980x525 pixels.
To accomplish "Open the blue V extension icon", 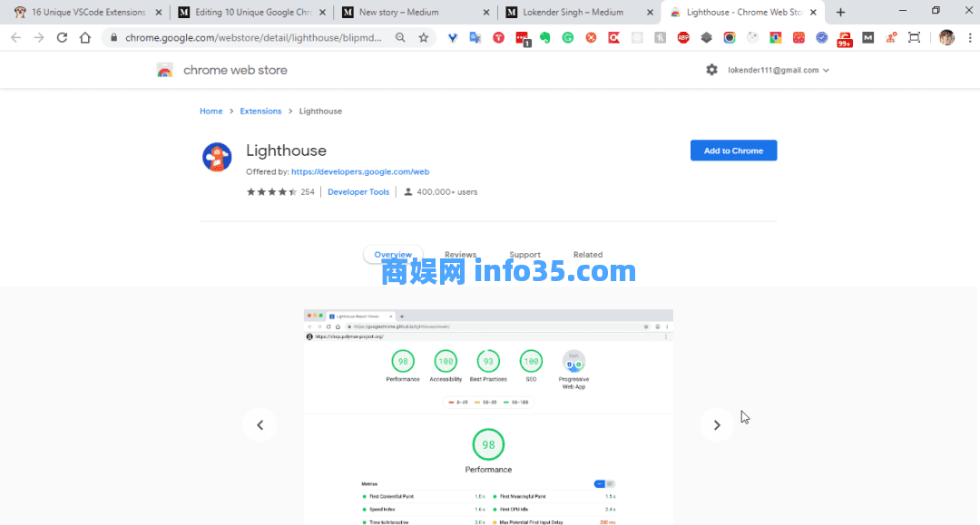I will (453, 37).
